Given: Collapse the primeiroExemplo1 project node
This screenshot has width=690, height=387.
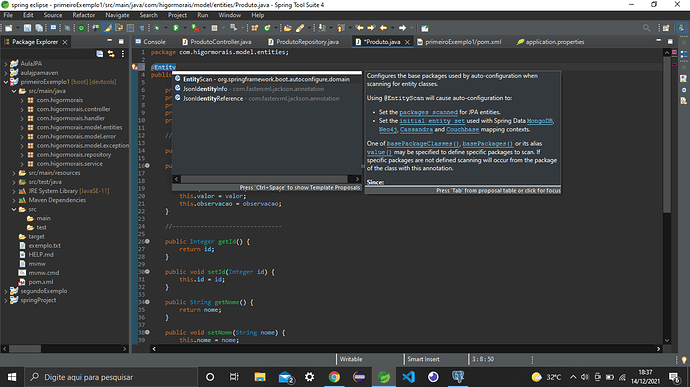Looking at the screenshot, I should 6,82.
